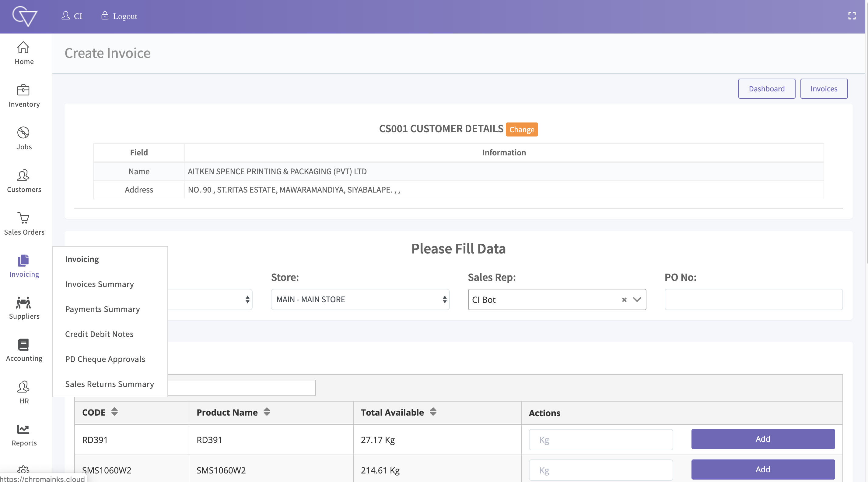
Task: Open the Accounting section
Action: 24,350
